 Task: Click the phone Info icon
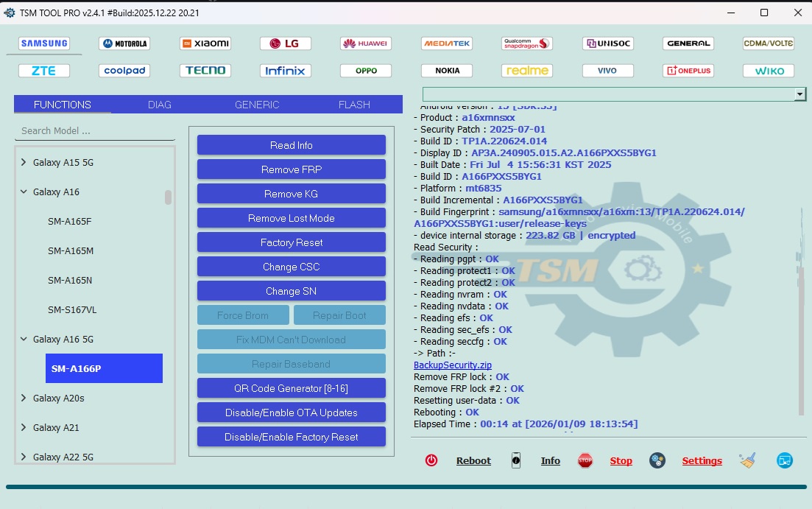coord(516,460)
